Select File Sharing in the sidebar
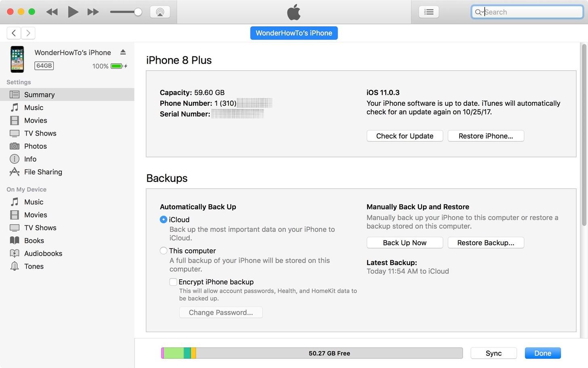 point(43,172)
